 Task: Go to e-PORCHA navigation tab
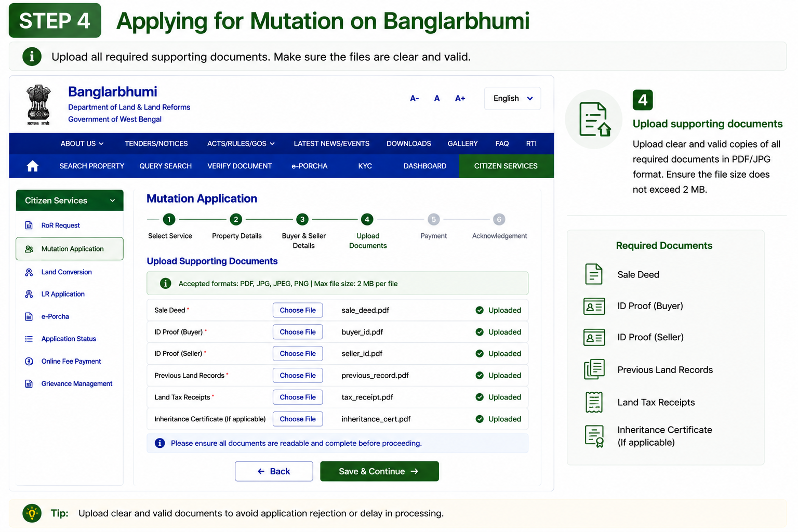pos(309,166)
